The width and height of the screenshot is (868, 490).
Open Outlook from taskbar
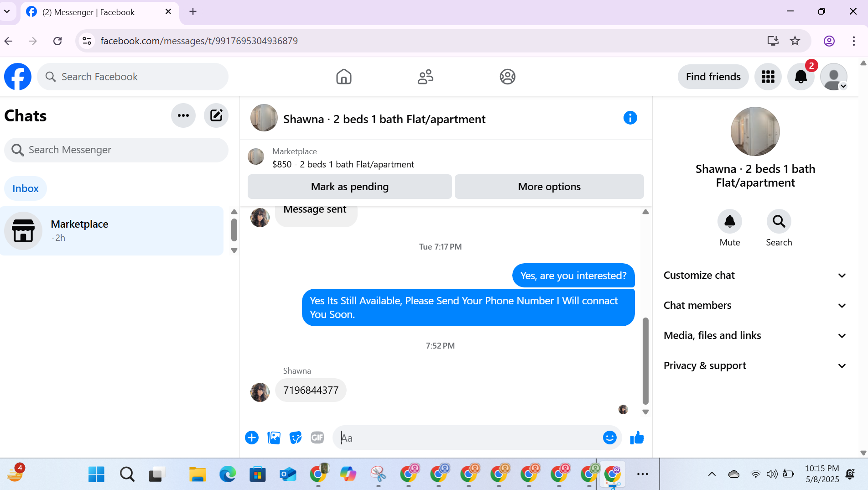click(287, 474)
